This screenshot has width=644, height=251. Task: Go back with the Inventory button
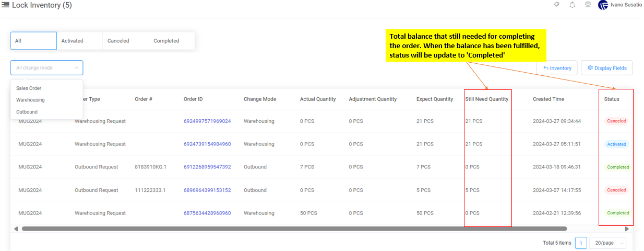pyautogui.click(x=557, y=68)
